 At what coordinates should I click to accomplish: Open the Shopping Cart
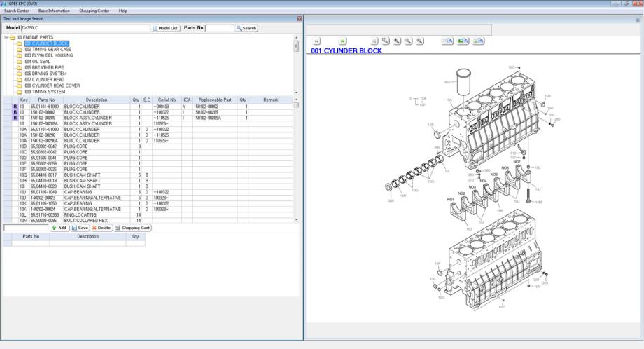click(133, 228)
